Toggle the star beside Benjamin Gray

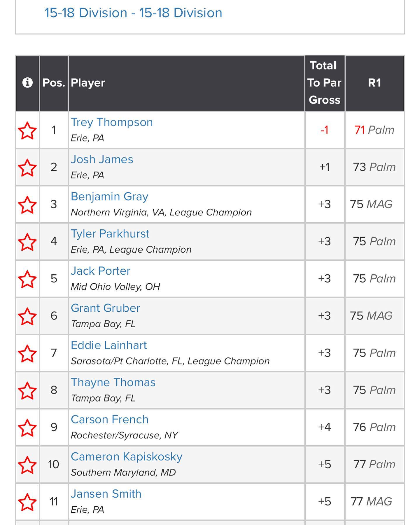[27, 204]
